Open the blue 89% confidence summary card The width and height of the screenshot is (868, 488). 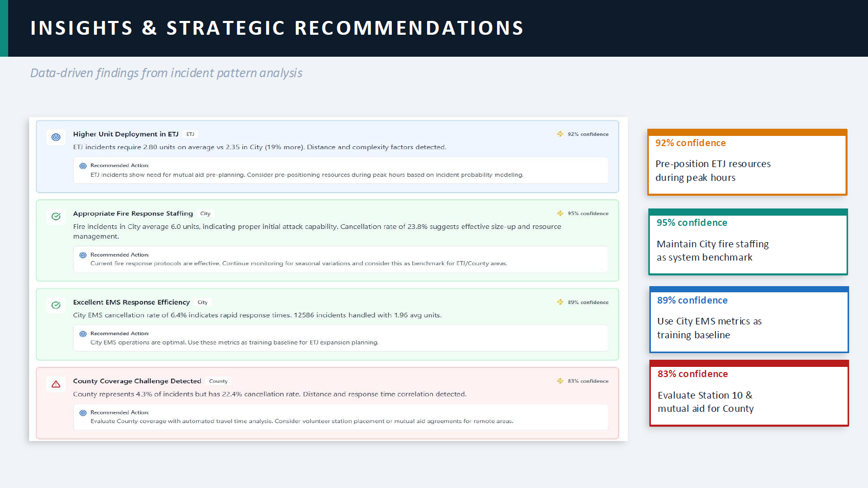point(748,320)
